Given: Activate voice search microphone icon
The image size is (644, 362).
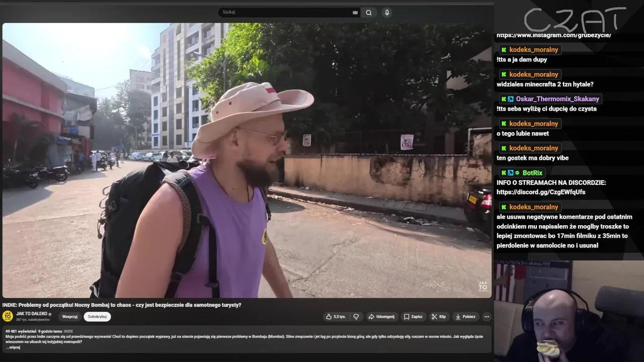Looking at the screenshot, I should 387,13.
